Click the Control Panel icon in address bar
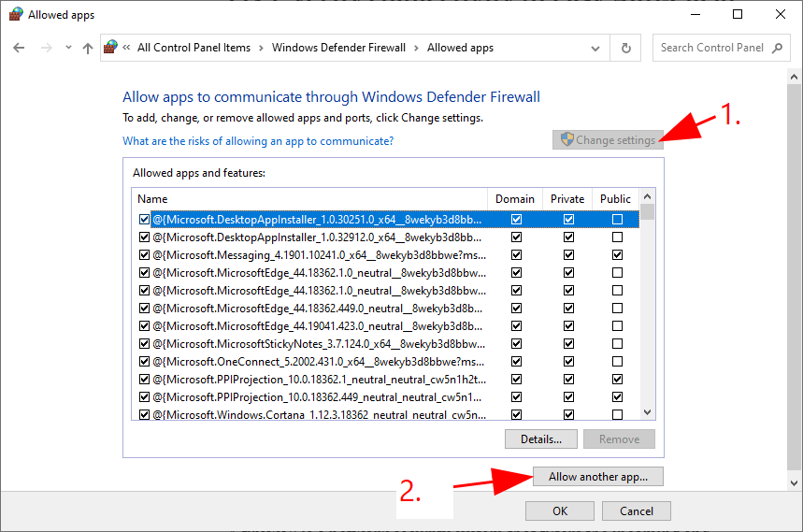This screenshot has height=532, width=803. pos(111,48)
